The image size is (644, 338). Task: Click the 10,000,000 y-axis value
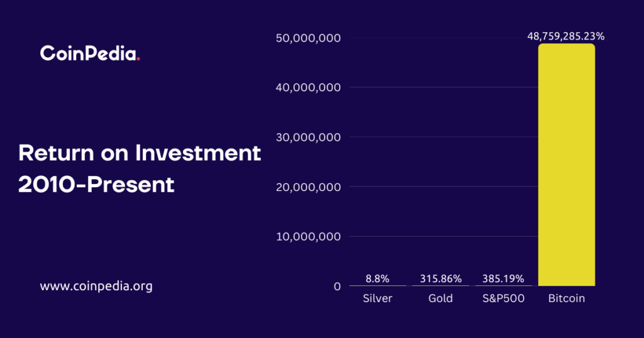[308, 237]
